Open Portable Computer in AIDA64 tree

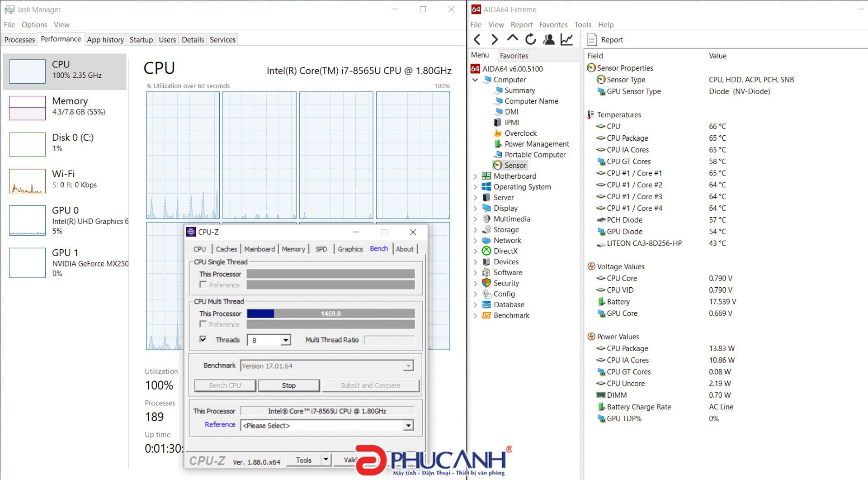(530, 155)
